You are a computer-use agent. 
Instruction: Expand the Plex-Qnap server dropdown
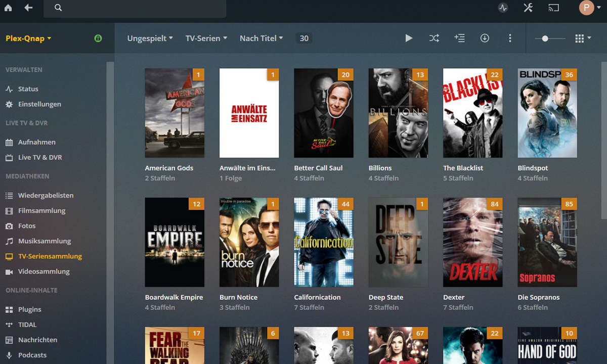28,38
